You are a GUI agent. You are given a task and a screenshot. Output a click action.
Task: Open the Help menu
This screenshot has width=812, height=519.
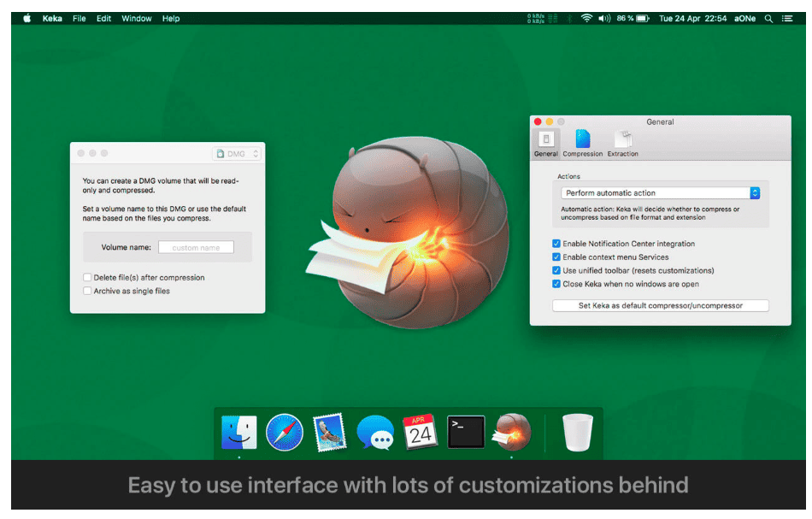171,19
